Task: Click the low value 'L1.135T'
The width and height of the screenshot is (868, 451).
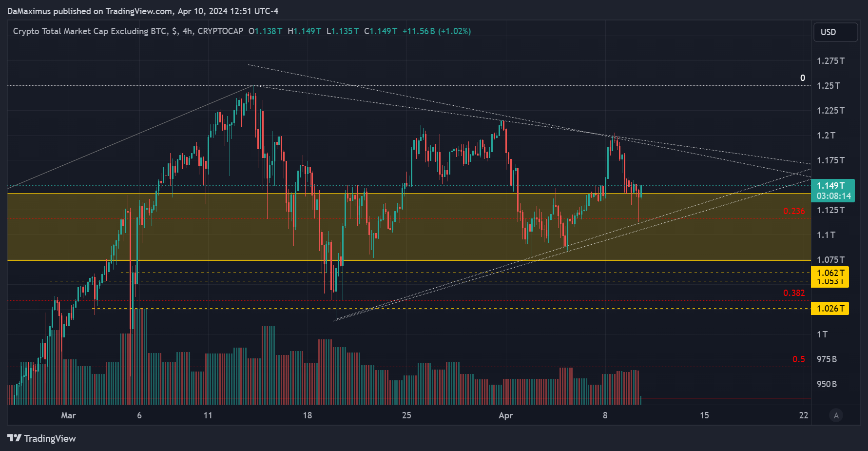Action: point(343,31)
